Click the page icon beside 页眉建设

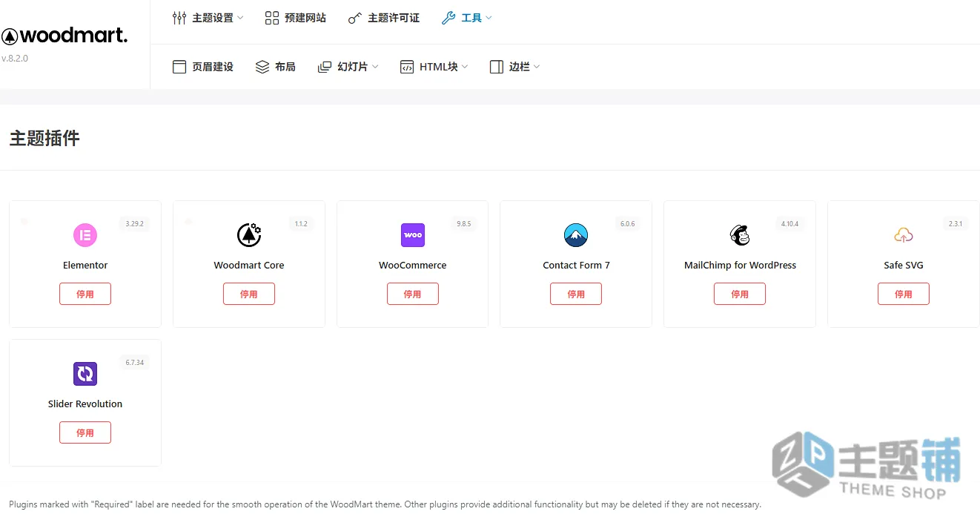point(179,67)
